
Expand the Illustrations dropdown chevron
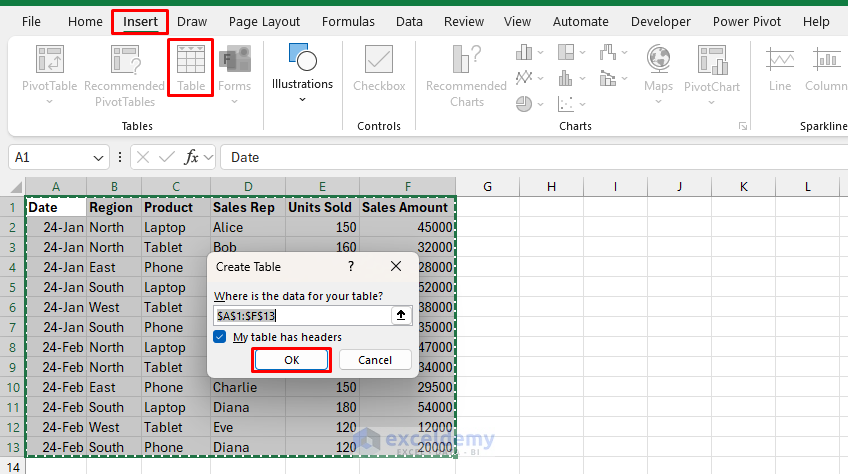pyautogui.click(x=302, y=100)
